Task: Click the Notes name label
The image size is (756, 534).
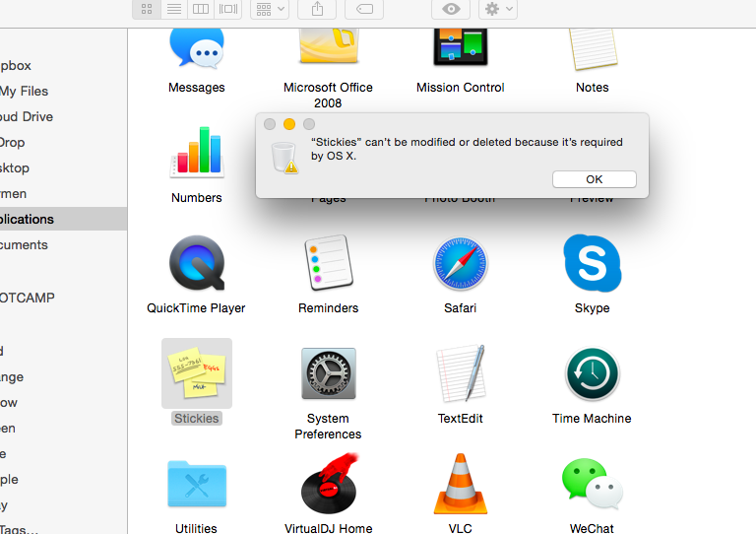Action: [593, 88]
